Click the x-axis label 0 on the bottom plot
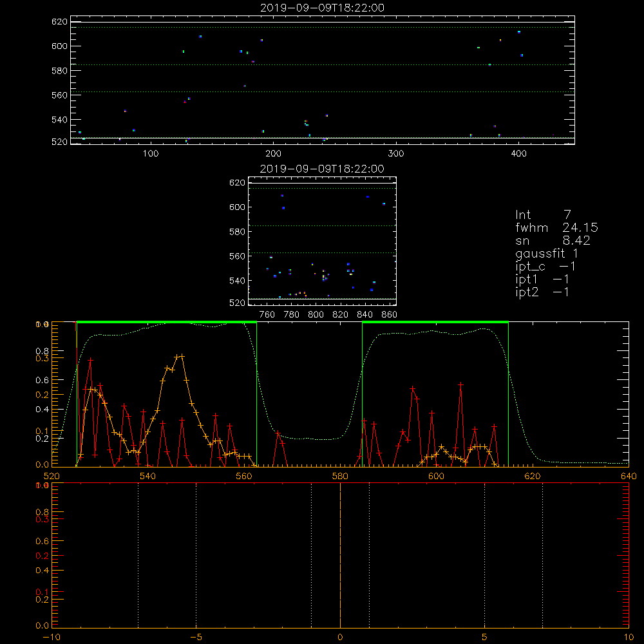 pyautogui.click(x=340, y=637)
